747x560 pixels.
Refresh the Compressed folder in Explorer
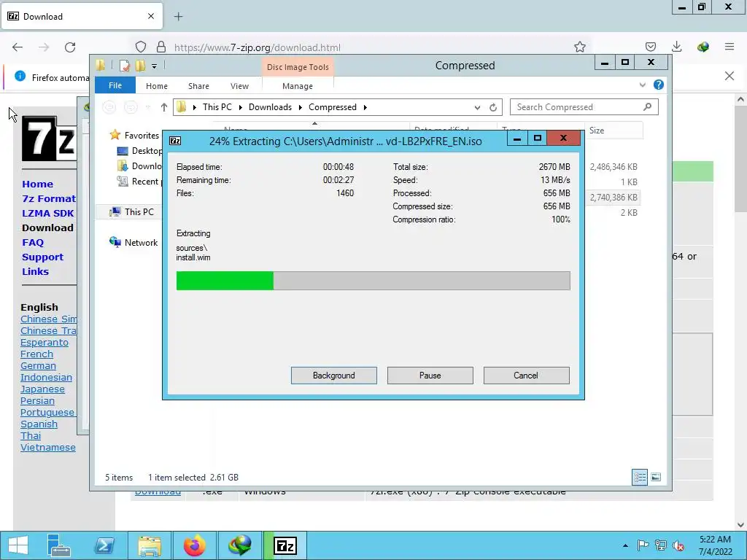493,108
